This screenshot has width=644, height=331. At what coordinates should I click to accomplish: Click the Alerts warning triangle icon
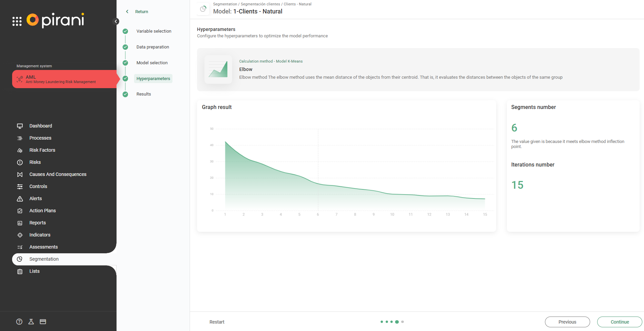coord(20,199)
